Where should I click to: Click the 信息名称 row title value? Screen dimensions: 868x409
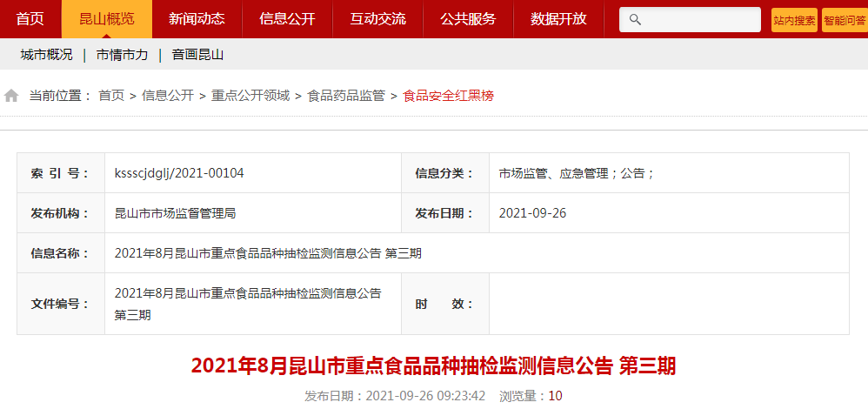(268, 253)
